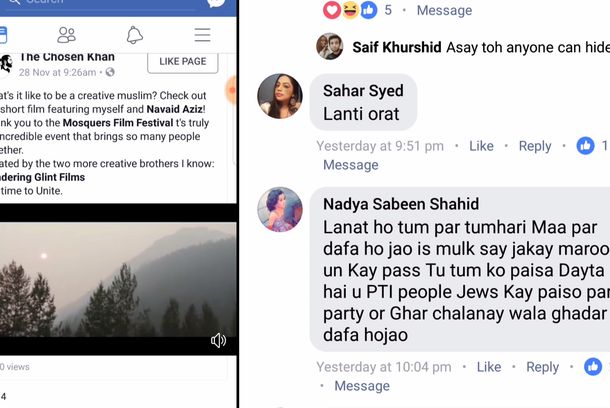
Task: Click the thumbs-up reaction icon on Nadya's comment
Action: point(593,367)
